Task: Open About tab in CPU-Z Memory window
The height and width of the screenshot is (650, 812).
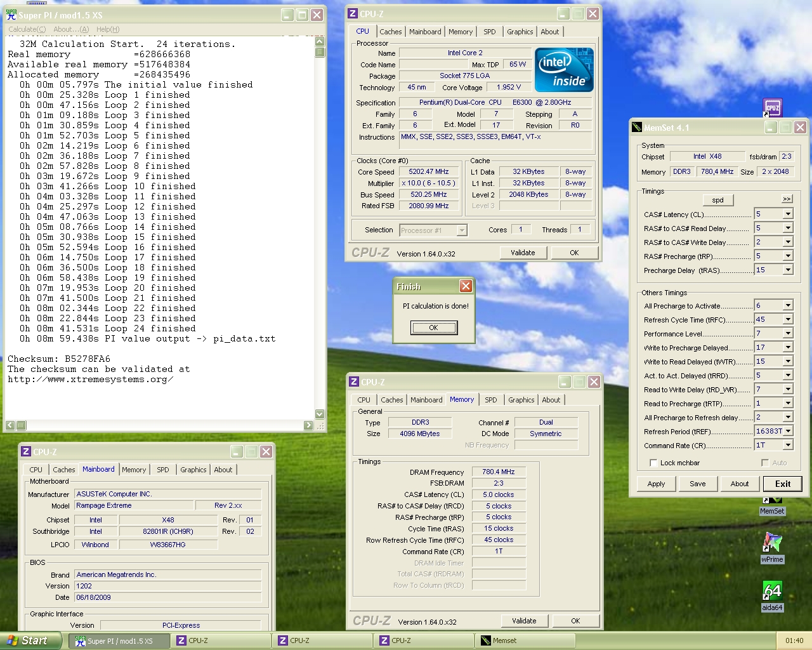Action: coord(551,400)
